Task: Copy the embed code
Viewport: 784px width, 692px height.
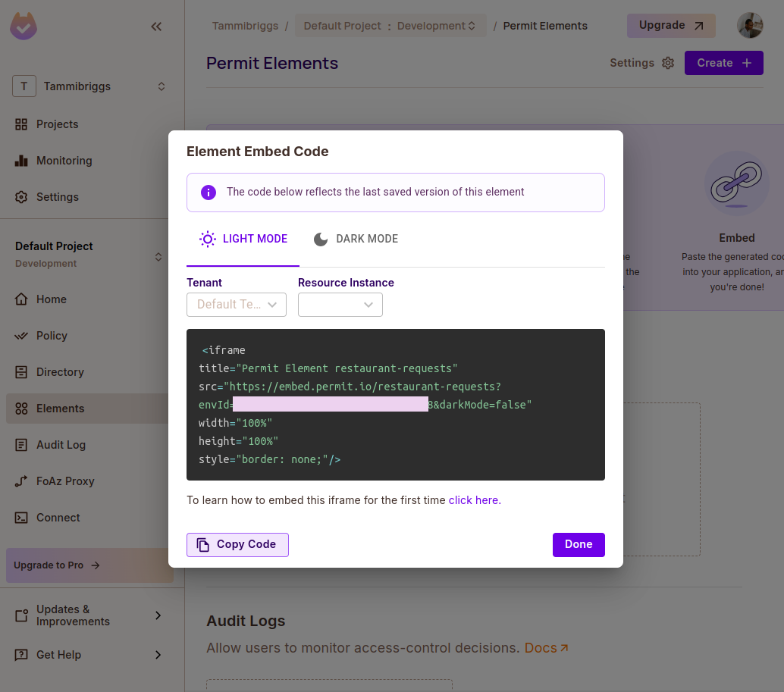Action: (237, 544)
